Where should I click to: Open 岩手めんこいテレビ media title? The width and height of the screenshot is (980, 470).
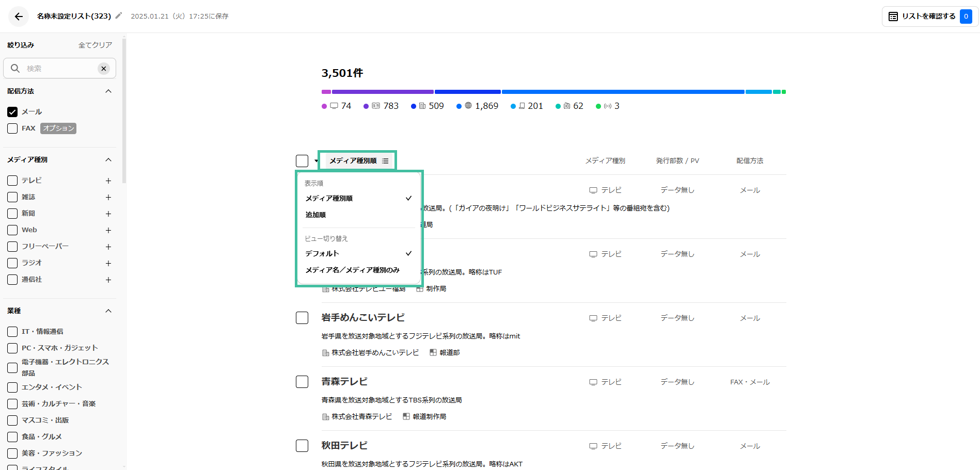(x=363, y=318)
